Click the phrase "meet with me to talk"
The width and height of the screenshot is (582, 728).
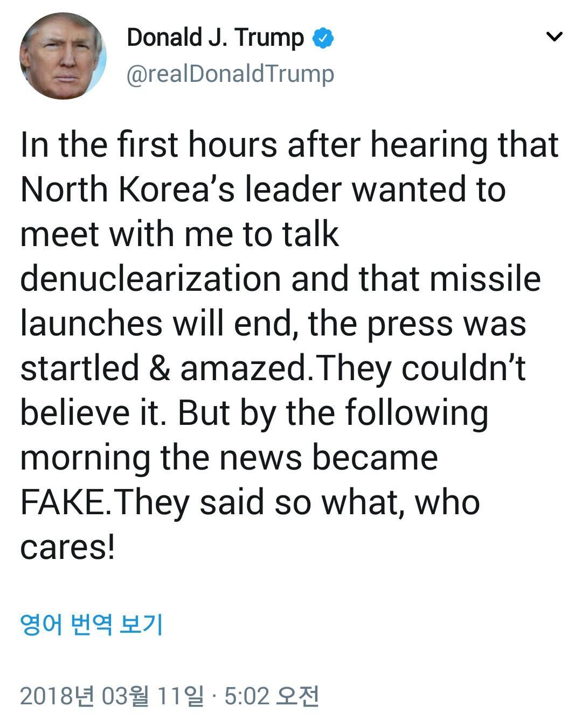(179, 234)
